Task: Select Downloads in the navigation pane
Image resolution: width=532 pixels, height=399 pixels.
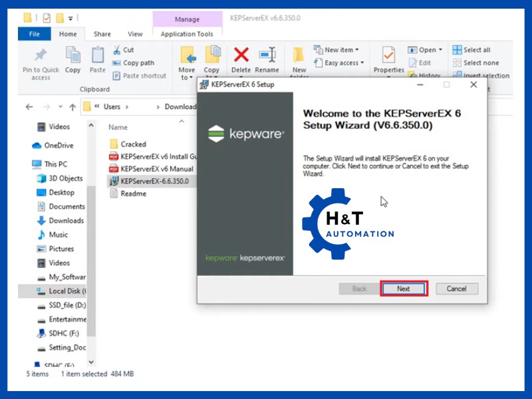Action: 66,221
